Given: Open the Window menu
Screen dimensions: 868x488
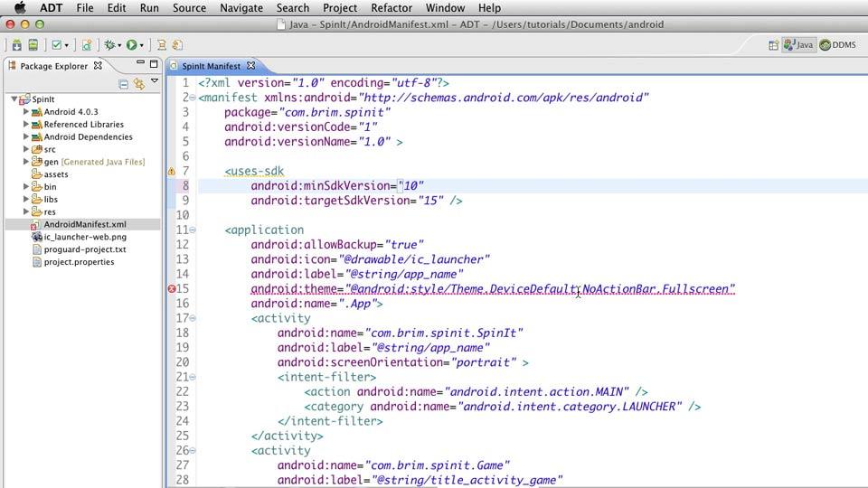Looking at the screenshot, I should pos(445,8).
